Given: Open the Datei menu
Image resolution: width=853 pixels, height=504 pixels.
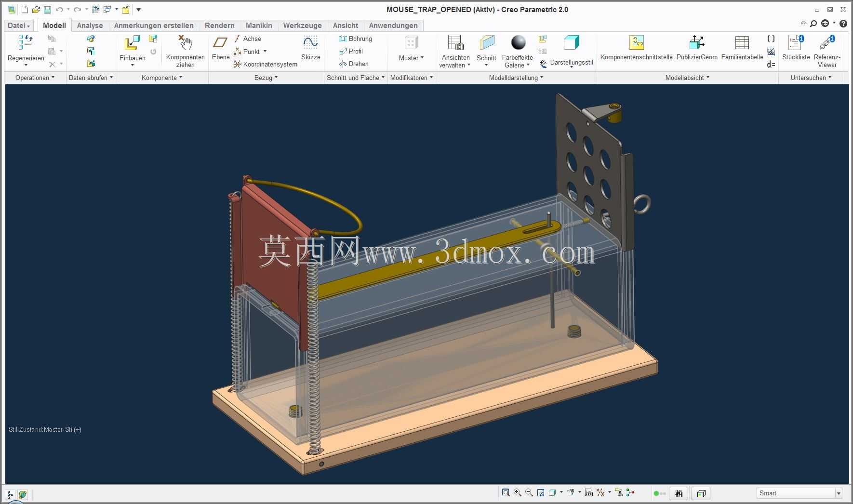Looking at the screenshot, I should [19, 26].
